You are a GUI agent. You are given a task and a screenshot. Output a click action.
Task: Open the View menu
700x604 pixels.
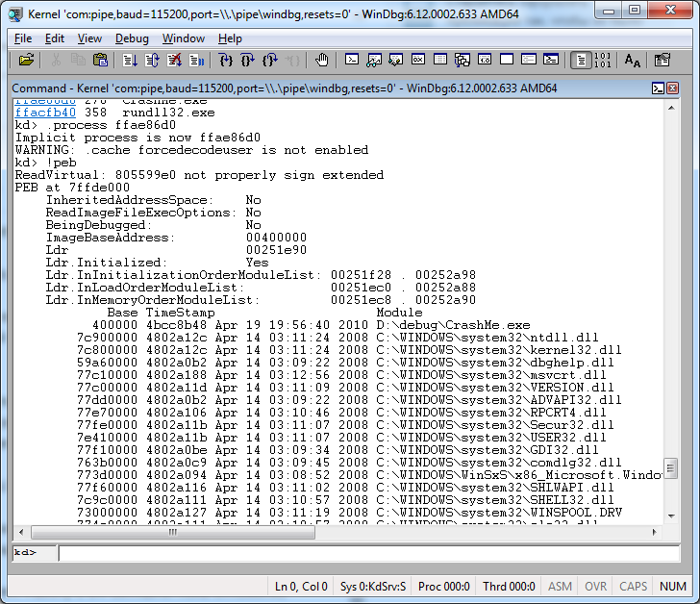click(89, 38)
